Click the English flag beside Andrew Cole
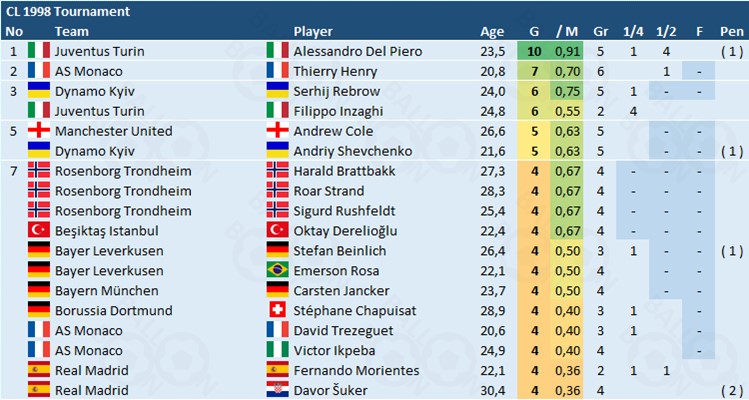This screenshot has height=400, width=749. tap(278, 131)
